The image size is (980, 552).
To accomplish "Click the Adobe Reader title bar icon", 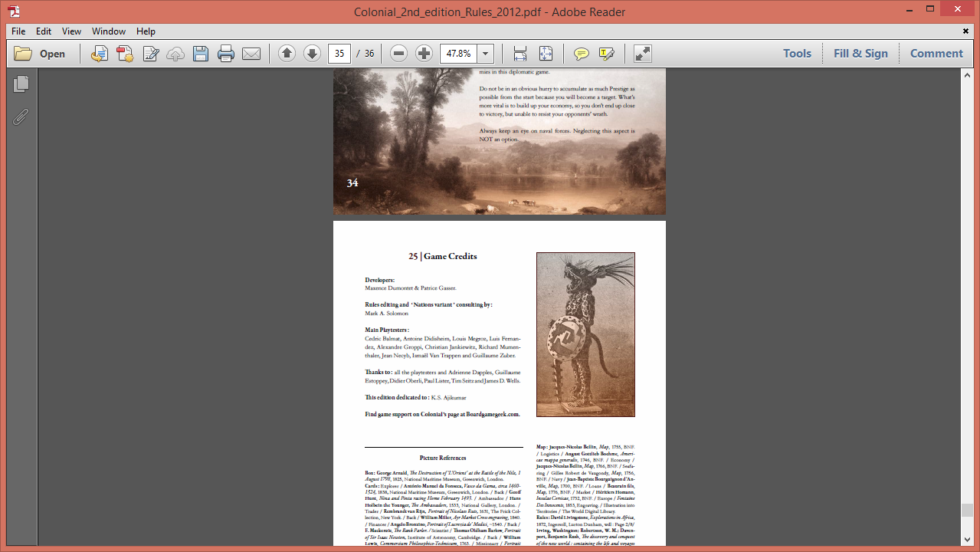I will pos(14,11).
